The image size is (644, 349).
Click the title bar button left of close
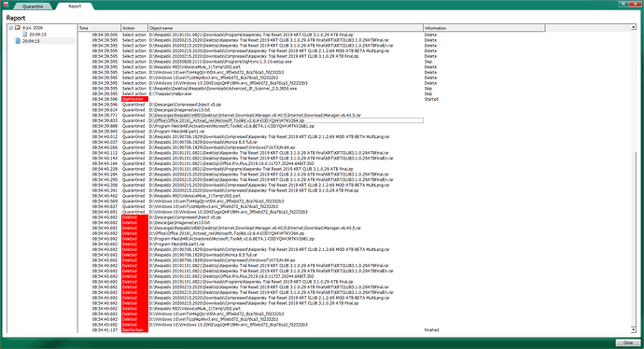(623, 4)
